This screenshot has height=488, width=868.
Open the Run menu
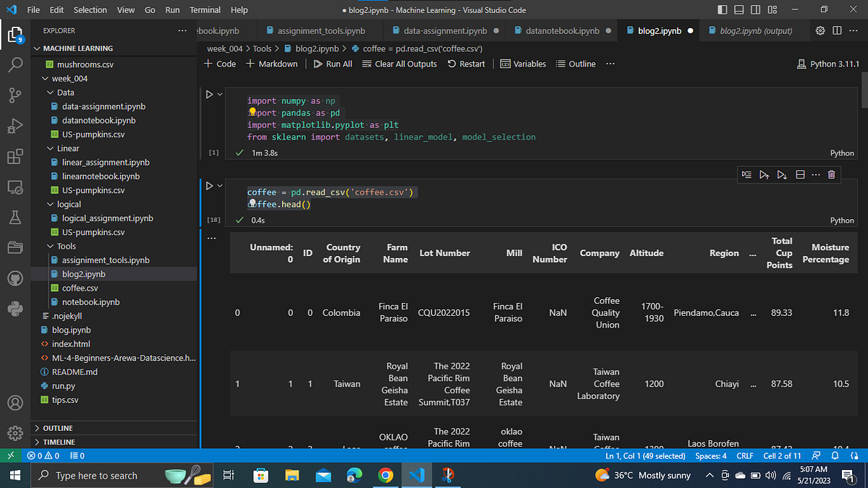click(x=172, y=9)
